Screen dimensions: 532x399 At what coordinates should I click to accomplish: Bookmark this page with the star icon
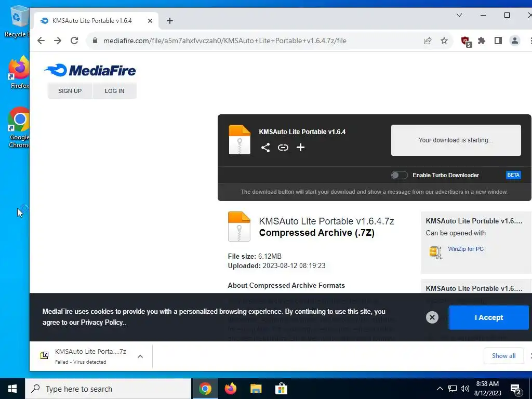(x=444, y=41)
